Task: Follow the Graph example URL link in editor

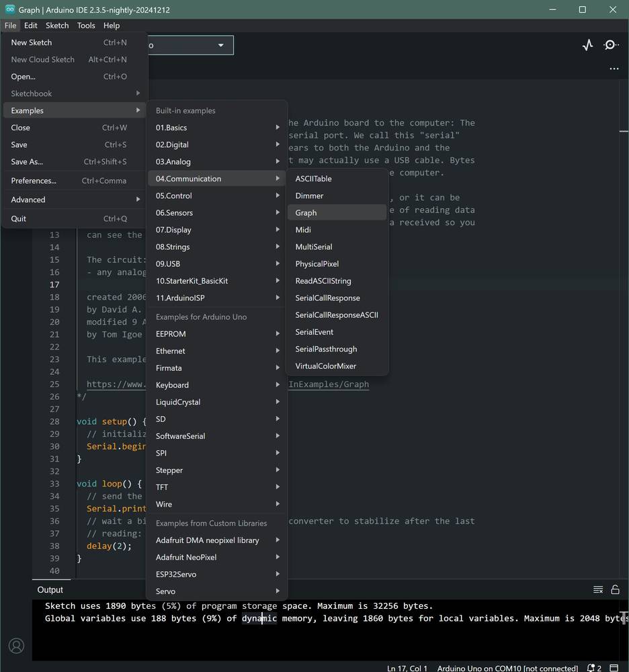Action: [x=328, y=384]
